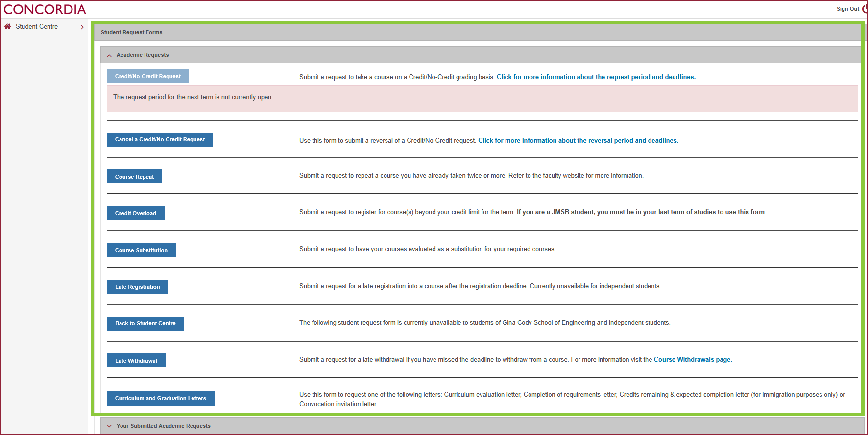Open the Course Repeat form

[x=134, y=177]
